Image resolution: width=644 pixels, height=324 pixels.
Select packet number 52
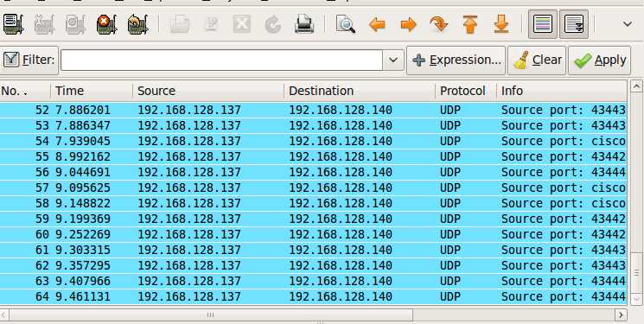(314, 110)
